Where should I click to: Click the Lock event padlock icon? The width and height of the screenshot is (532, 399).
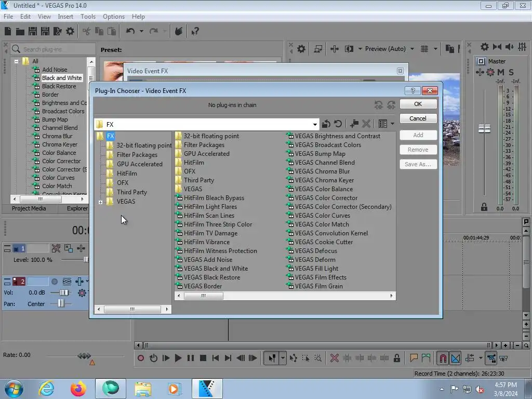pos(396,358)
